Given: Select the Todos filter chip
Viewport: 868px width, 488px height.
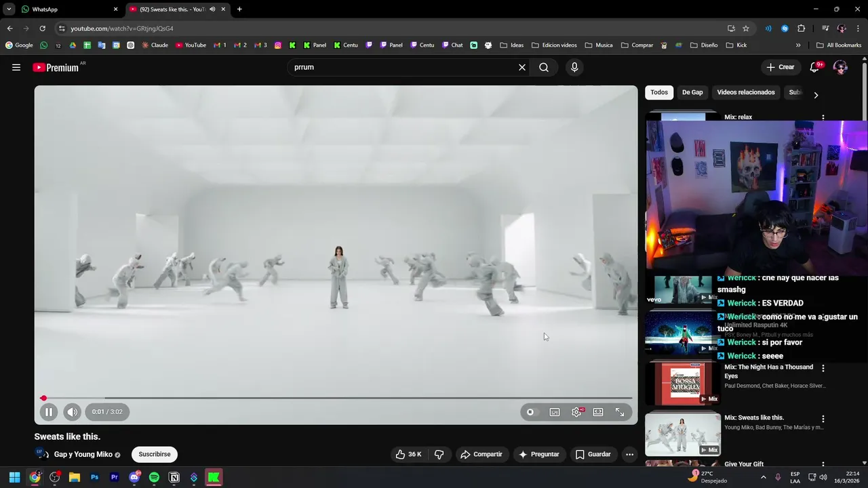Looking at the screenshot, I should tap(659, 92).
